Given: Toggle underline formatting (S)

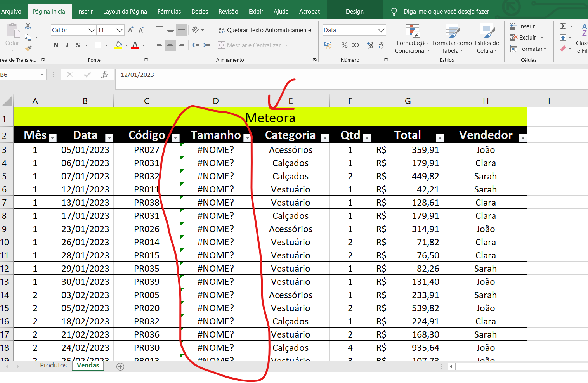Looking at the screenshot, I should coord(78,45).
